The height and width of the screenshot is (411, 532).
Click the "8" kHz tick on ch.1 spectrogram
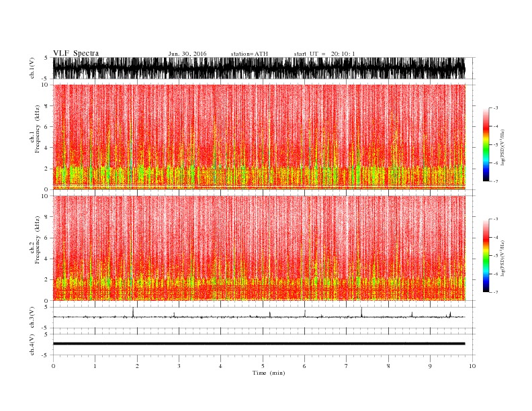click(x=46, y=106)
